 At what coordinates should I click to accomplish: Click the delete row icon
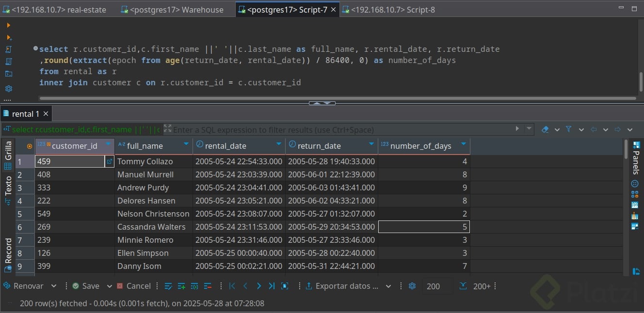point(208,286)
